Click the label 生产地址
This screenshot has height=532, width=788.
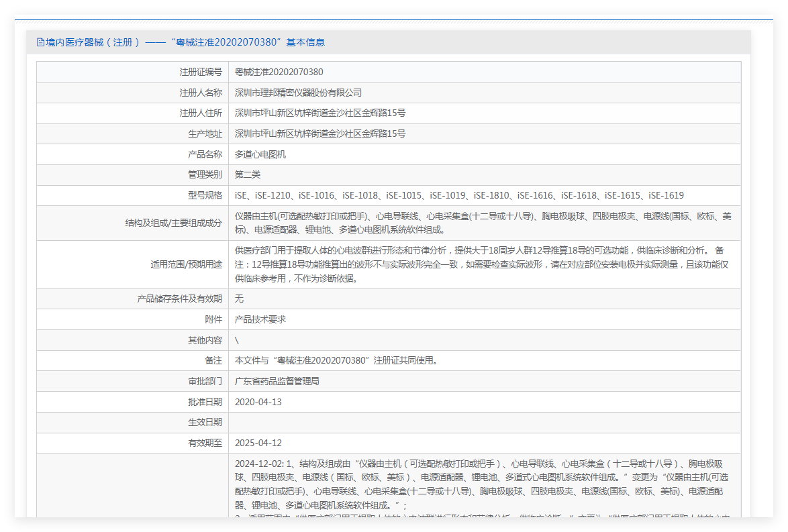pyautogui.click(x=205, y=134)
